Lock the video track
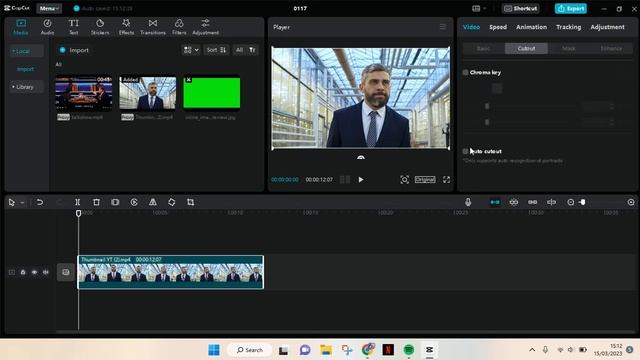 pos(23,272)
